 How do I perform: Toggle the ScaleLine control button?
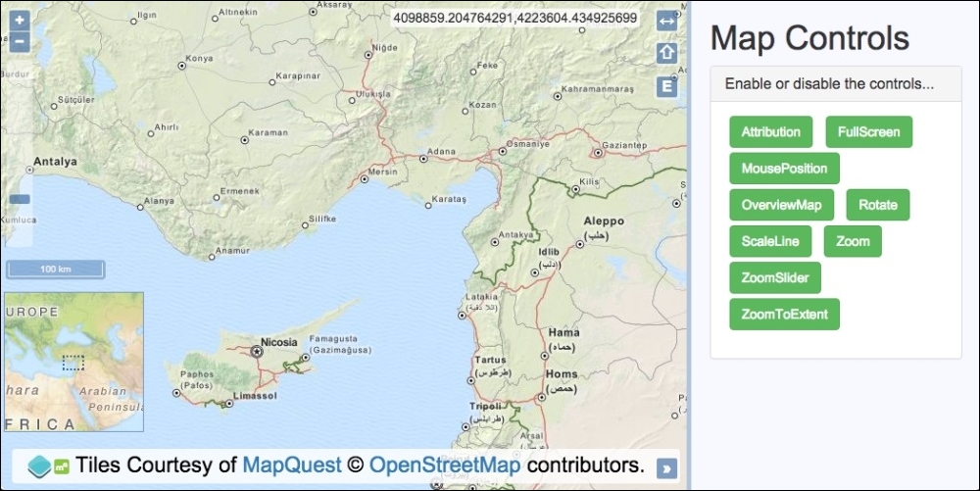click(x=770, y=242)
